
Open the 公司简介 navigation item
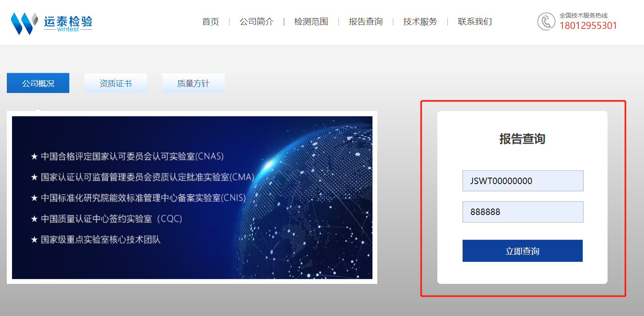[x=256, y=22]
